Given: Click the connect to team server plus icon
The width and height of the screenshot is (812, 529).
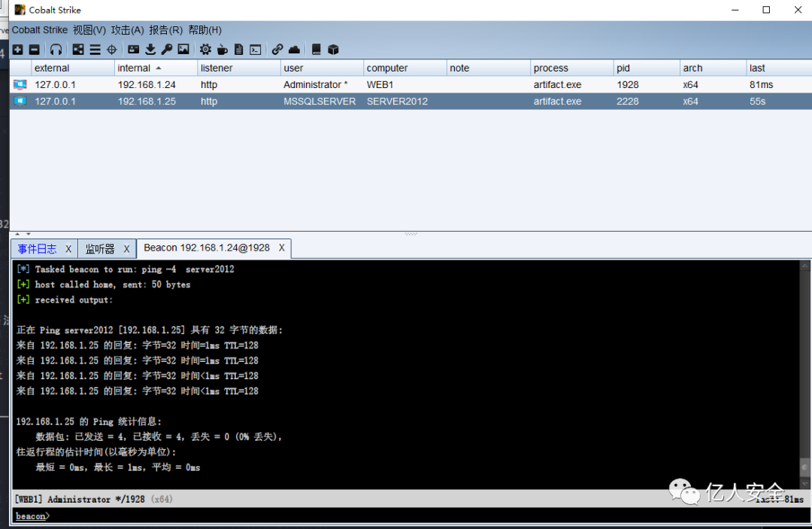Looking at the screenshot, I should (17, 50).
